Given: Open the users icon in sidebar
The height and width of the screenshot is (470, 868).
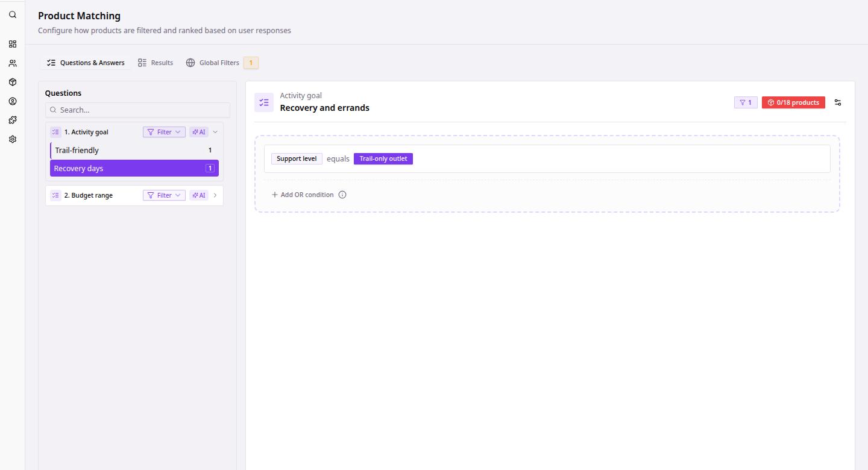Looking at the screenshot, I should (13, 63).
